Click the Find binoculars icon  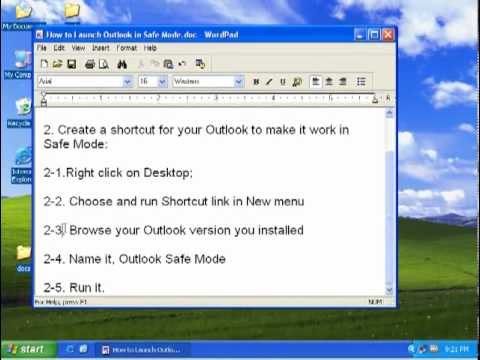tap(122, 64)
